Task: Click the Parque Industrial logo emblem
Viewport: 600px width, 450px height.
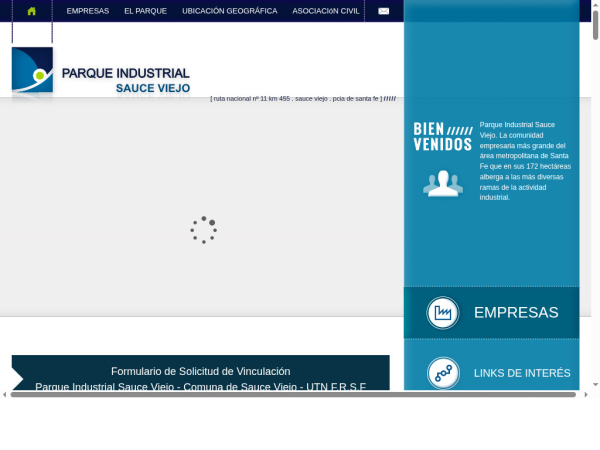Action: (33, 70)
